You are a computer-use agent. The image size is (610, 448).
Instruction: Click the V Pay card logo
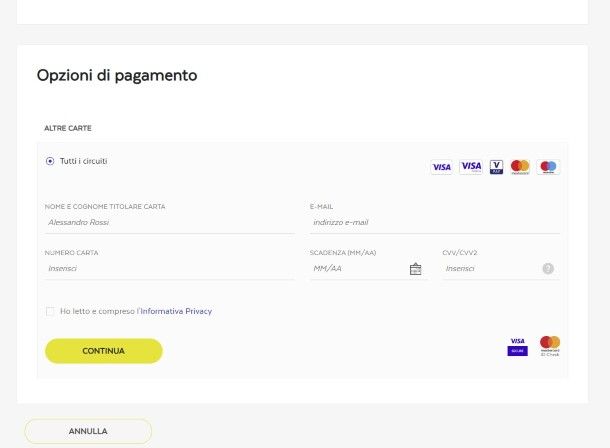click(496, 167)
